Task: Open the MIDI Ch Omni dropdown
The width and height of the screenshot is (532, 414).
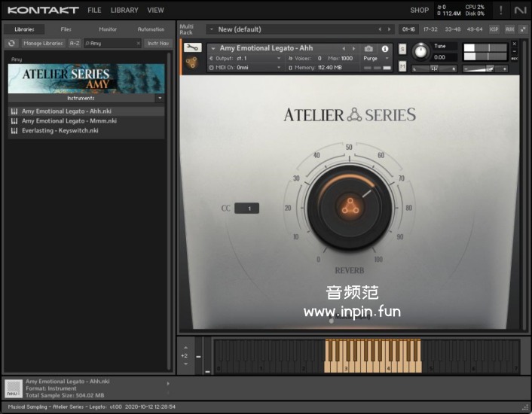Action: (x=244, y=68)
